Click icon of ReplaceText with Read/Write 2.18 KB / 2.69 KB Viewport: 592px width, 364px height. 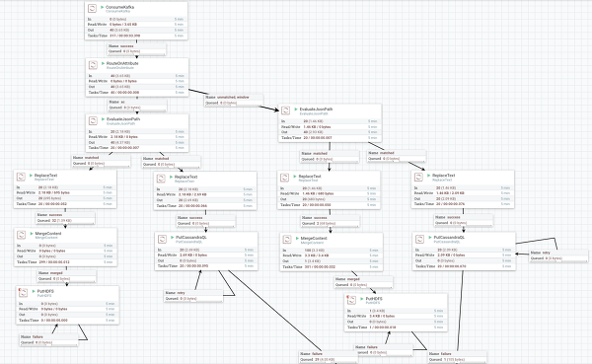tap(161, 179)
